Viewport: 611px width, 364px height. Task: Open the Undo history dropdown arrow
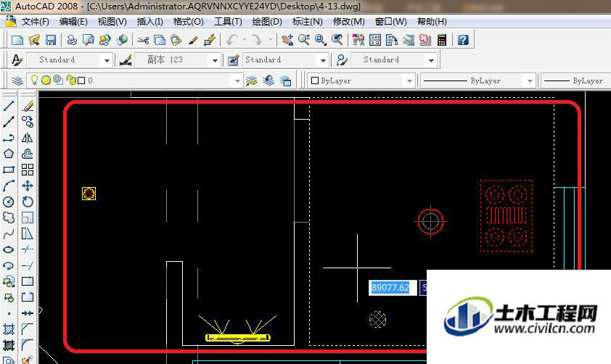tap(245, 39)
